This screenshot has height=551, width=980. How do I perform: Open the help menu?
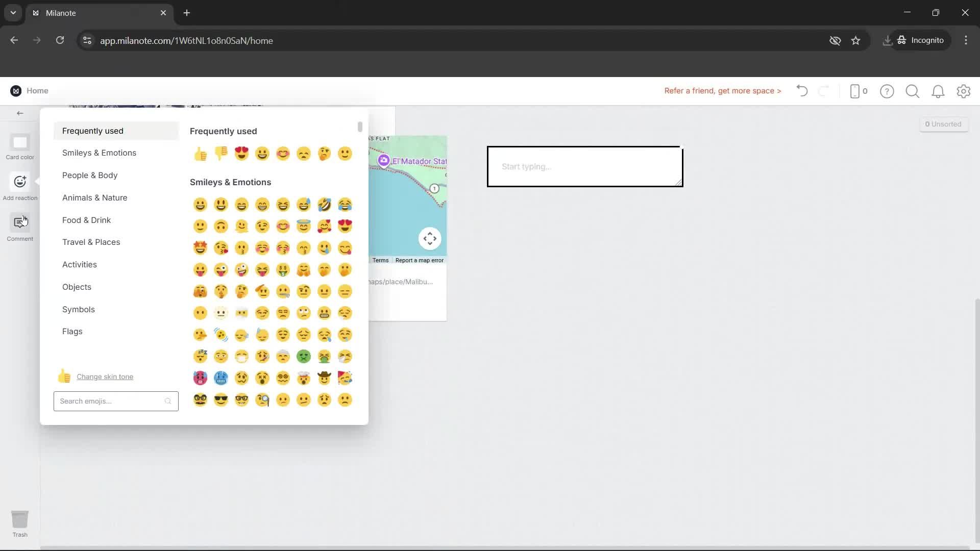pos(887,91)
